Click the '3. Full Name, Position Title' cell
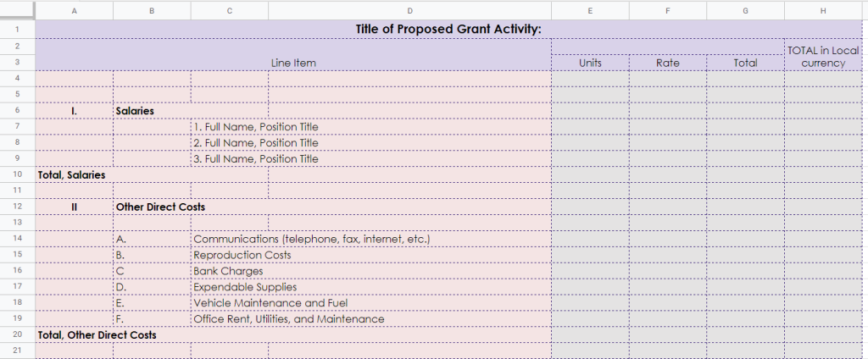The image size is (868, 359). coord(371,159)
